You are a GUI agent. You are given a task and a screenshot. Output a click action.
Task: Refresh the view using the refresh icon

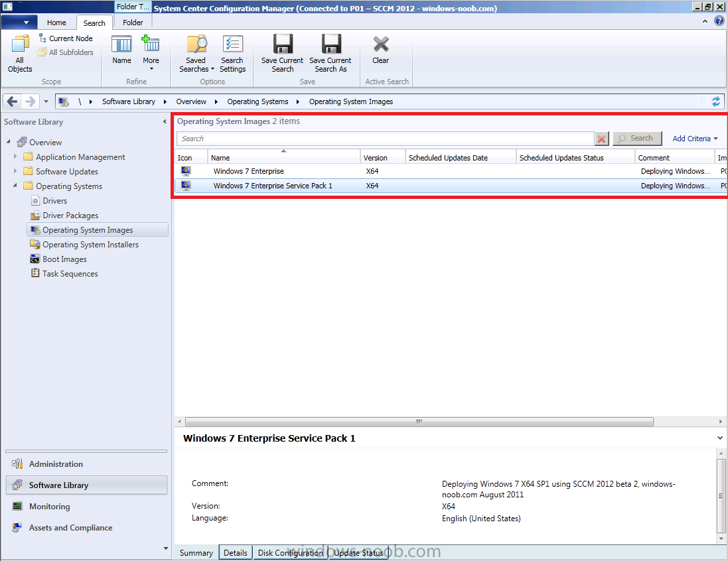[x=716, y=101]
